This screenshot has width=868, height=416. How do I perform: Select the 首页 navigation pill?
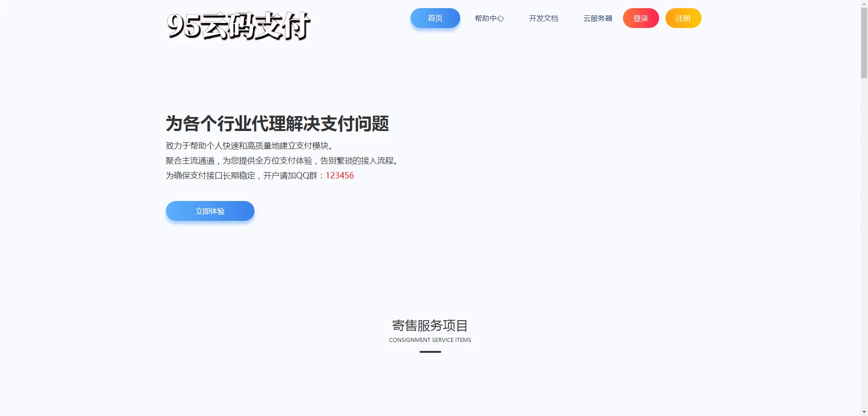434,18
